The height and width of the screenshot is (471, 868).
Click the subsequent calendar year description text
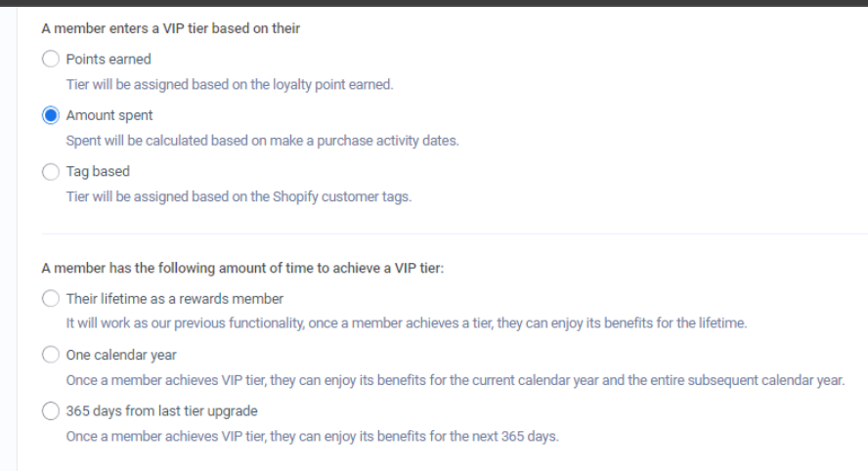click(455, 380)
